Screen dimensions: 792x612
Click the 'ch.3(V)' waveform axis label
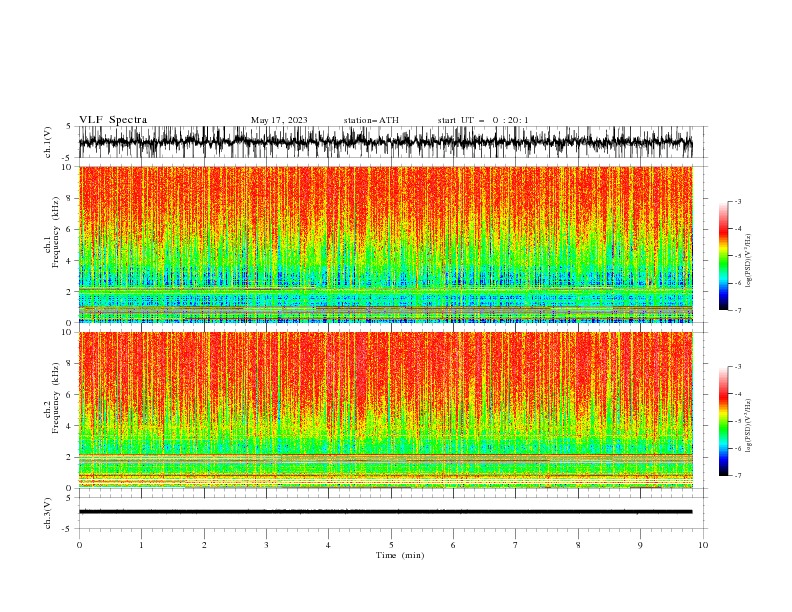[x=48, y=513]
